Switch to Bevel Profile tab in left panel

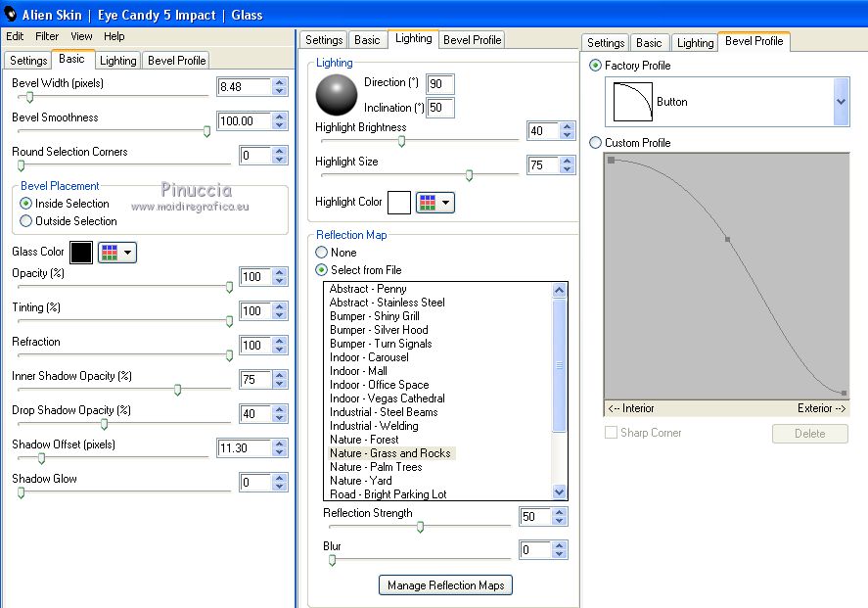click(176, 61)
